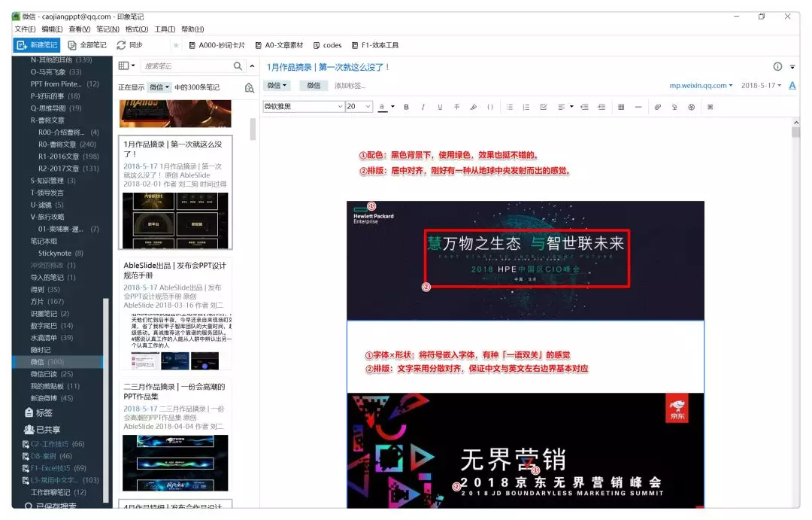Open the 微信 notebook dropdown in note header
This screenshot has height=520, width=812.
(277, 86)
